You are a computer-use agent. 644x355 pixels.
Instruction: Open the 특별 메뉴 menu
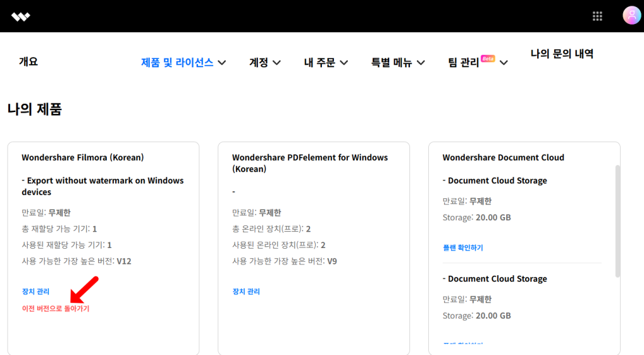(391, 62)
